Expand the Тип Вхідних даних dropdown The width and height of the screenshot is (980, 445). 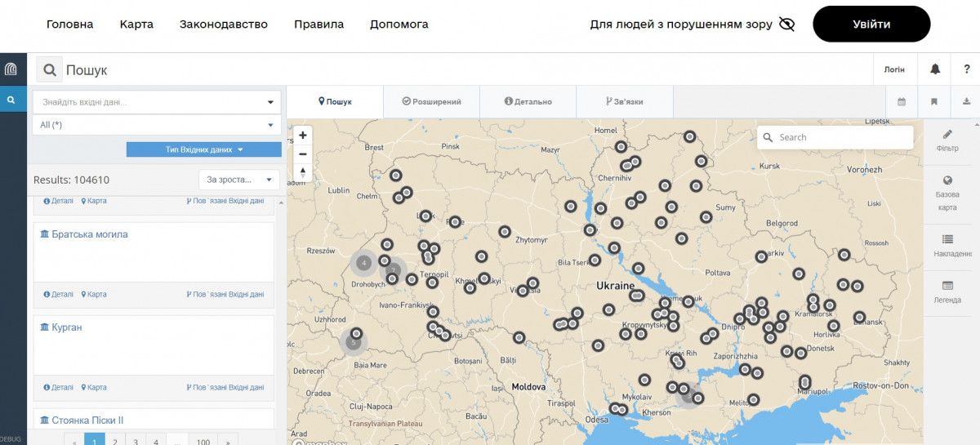[x=204, y=149]
